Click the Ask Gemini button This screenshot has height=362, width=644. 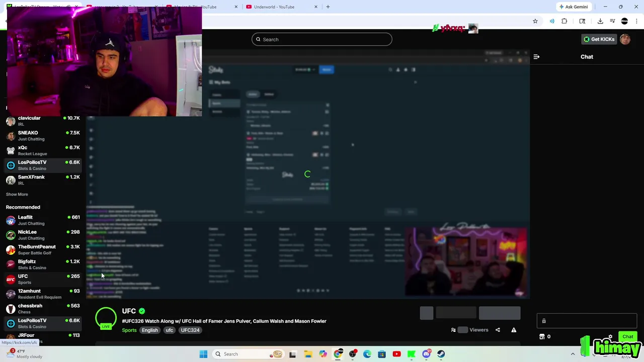[x=573, y=7]
